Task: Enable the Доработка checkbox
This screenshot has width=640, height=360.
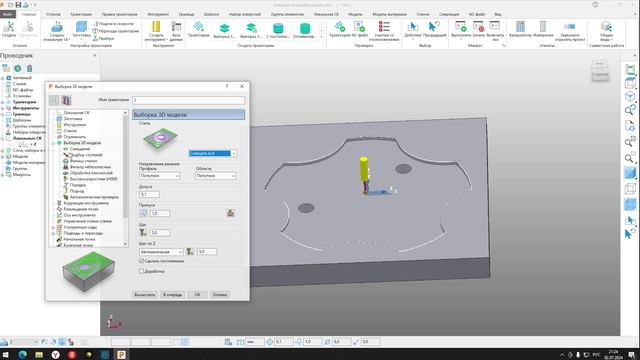Action: [142, 271]
